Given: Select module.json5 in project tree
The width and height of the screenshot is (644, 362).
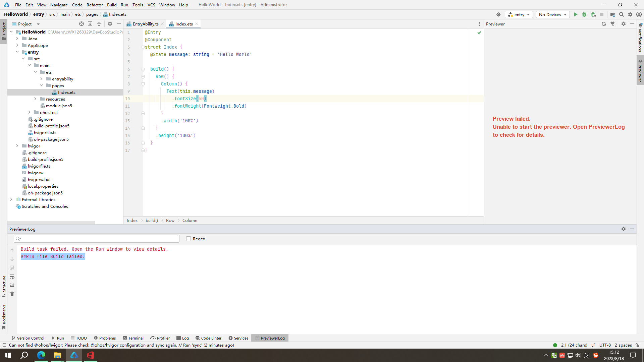Looking at the screenshot, I should 59,106.
